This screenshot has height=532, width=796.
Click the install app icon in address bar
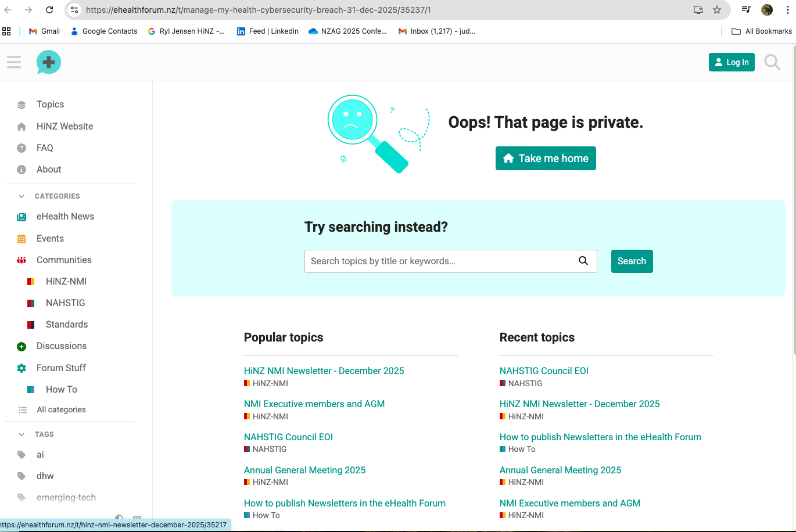(x=698, y=10)
